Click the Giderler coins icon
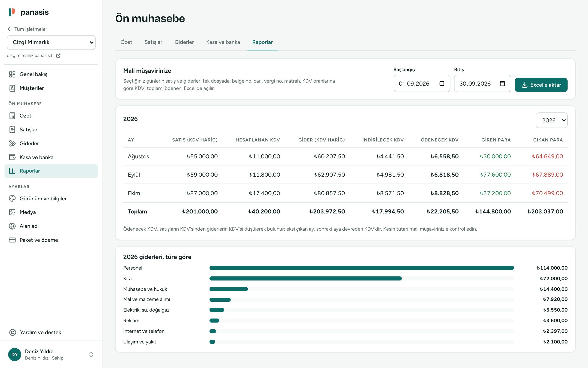588x368 pixels. pos(12,144)
